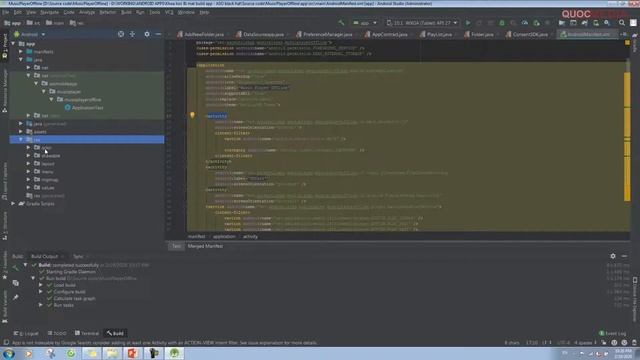Open Build panel settings gear icon
Viewport: 640px width, 360px height.
pyautogui.click(x=613, y=256)
